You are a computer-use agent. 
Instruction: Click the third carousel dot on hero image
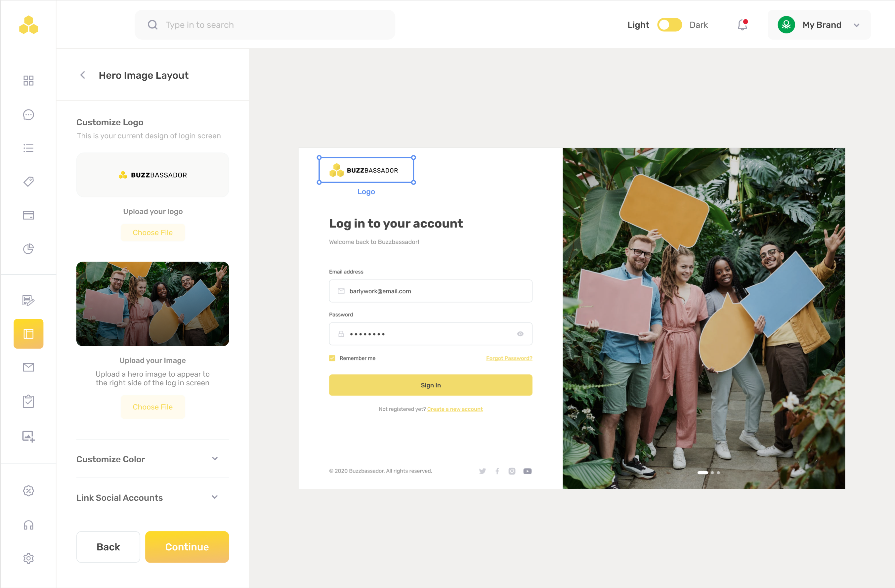click(x=718, y=473)
